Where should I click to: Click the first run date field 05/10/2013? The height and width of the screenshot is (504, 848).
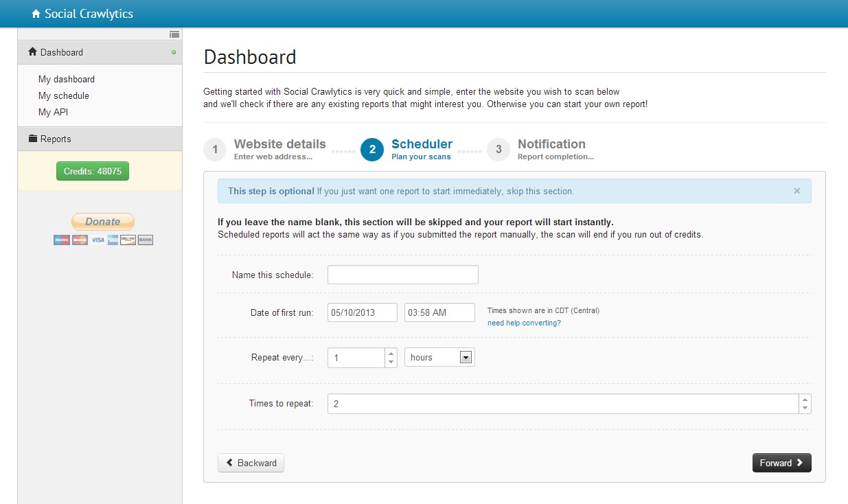363,312
